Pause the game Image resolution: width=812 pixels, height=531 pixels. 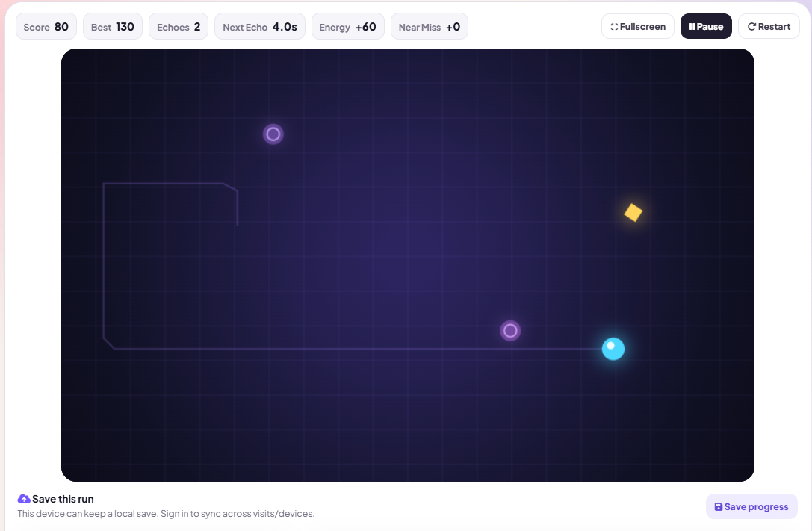pyautogui.click(x=706, y=26)
